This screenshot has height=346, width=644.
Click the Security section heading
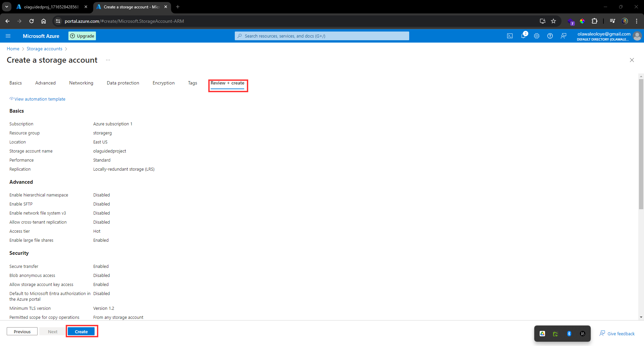(x=19, y=253)
